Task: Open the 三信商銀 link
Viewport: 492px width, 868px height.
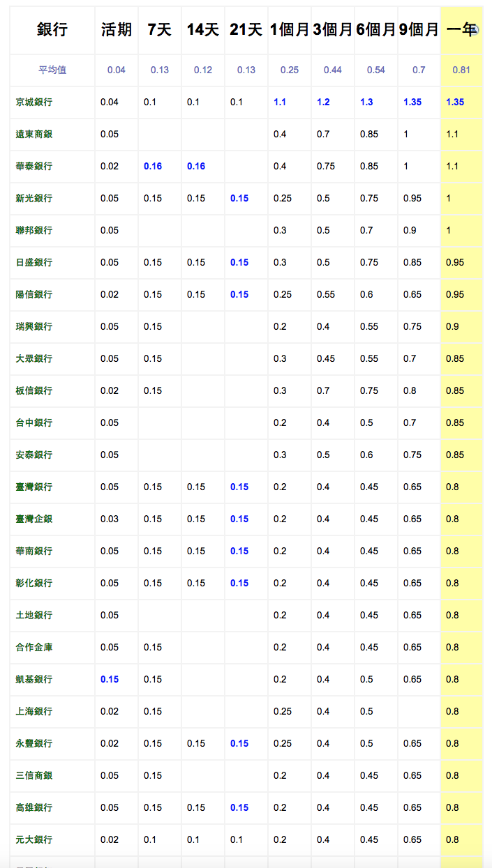Action: [x=34, y=775]
